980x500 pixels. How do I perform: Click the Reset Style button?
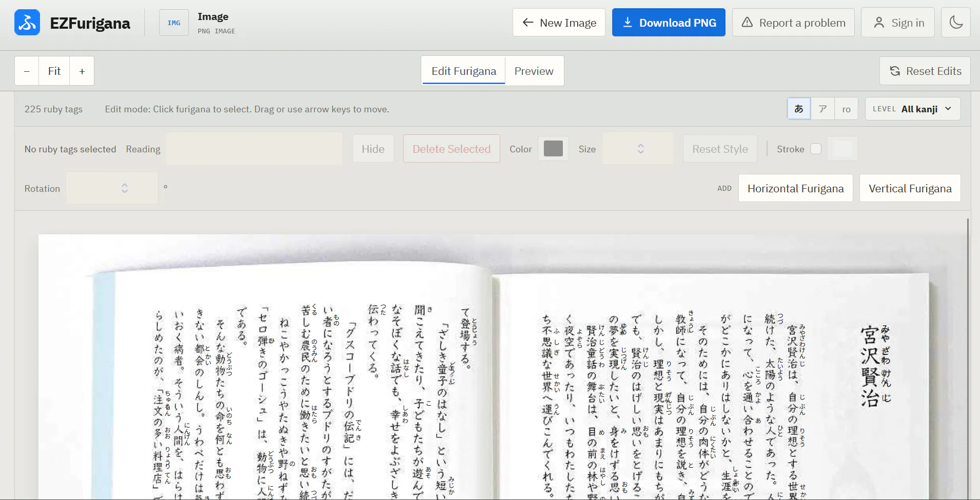[x=720, y=149]
